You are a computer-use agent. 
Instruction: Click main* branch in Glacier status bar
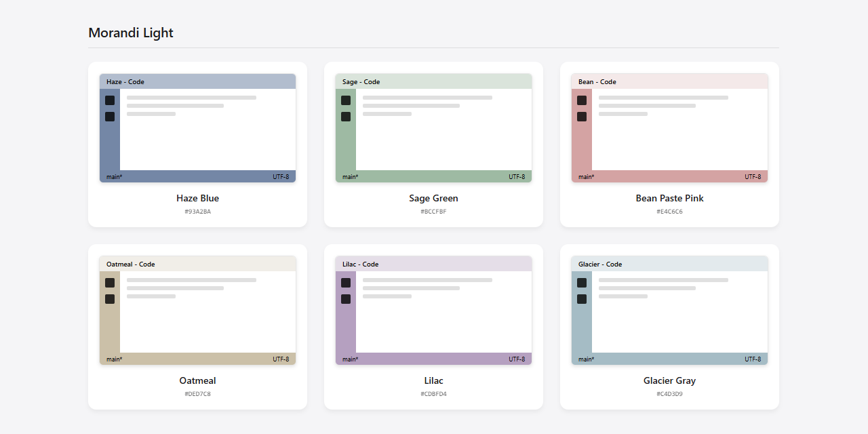(586, 359)
